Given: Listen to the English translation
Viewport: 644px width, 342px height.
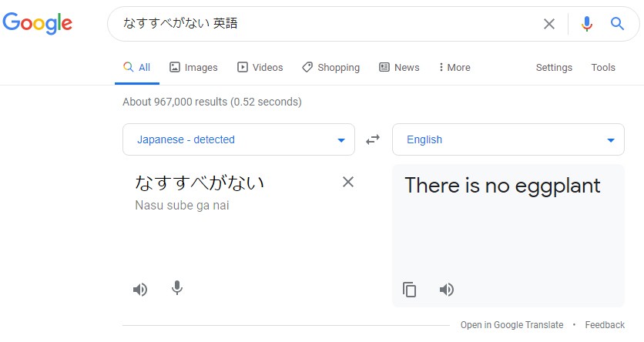Looking at the screenshot, I should (447, 290).
